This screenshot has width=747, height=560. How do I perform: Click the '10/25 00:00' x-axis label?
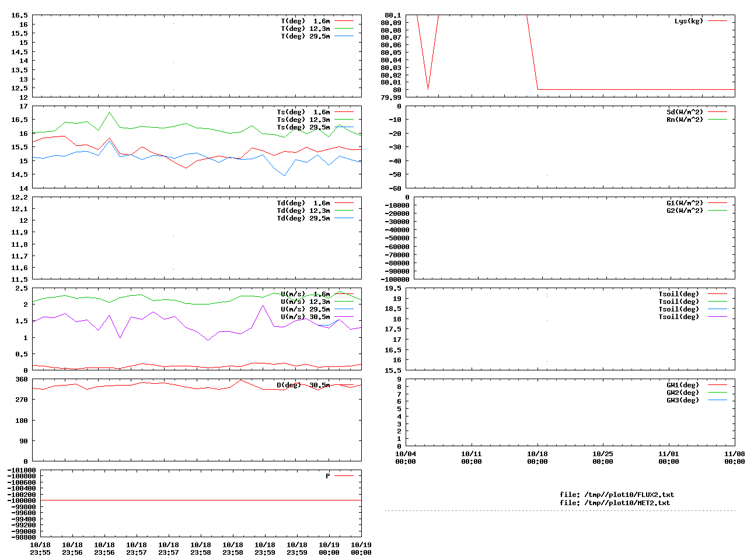click(603, 457)
